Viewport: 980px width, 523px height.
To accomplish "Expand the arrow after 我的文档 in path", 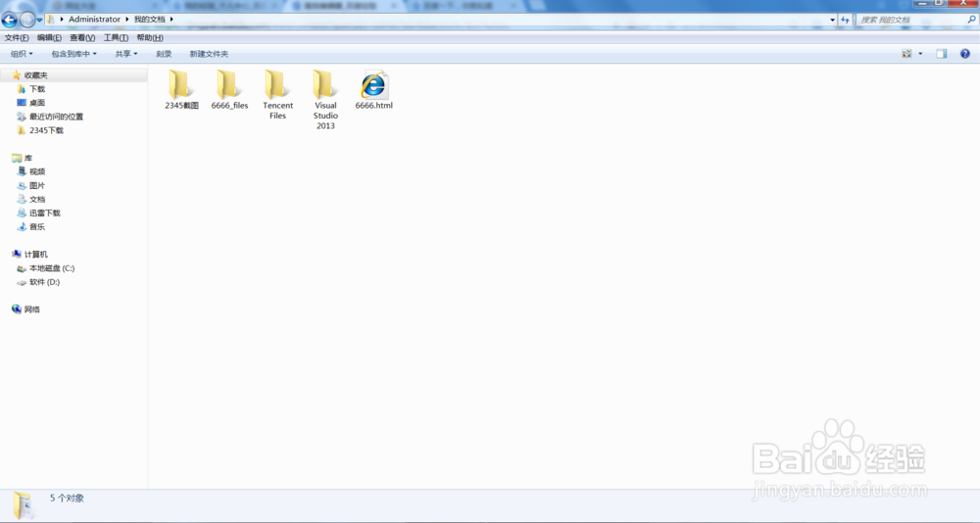I will [x=171, y=20].
